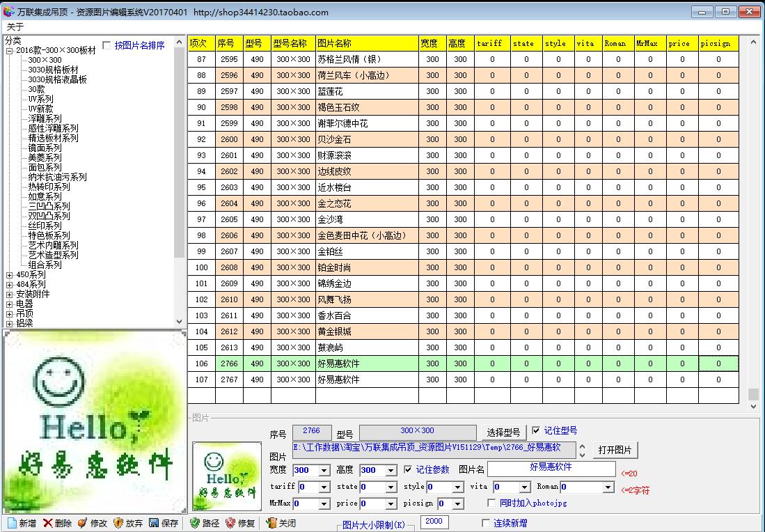Open the MrMax dropdown
The height and width of the screenshot is (532, 765).
(x=324, y=503)
